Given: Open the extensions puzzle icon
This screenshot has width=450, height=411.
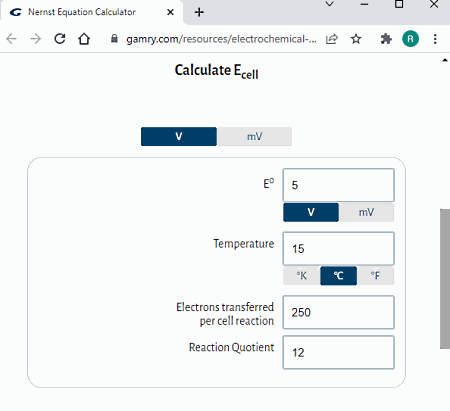Looking at the screenshot, I should click(x=386, y=39).
